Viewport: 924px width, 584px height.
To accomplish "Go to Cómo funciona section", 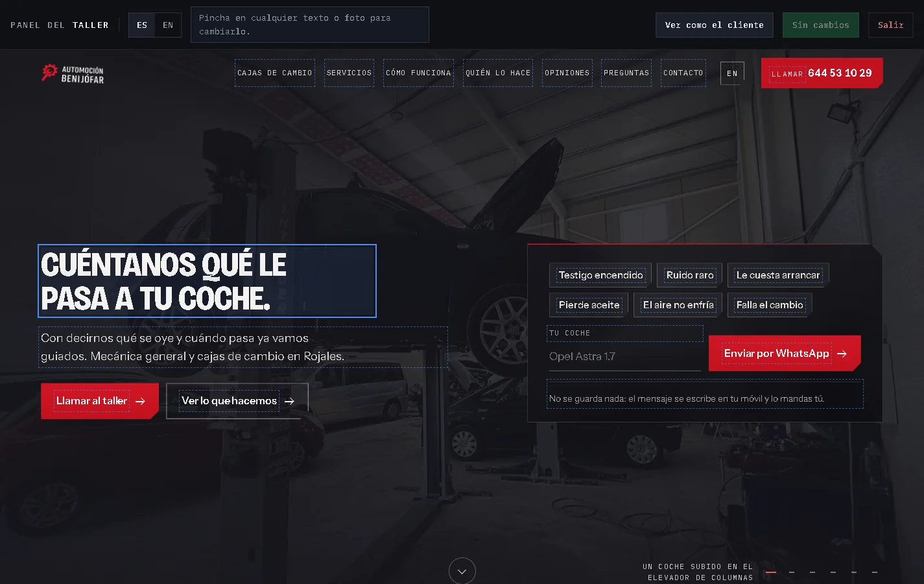I will (418, 73).
